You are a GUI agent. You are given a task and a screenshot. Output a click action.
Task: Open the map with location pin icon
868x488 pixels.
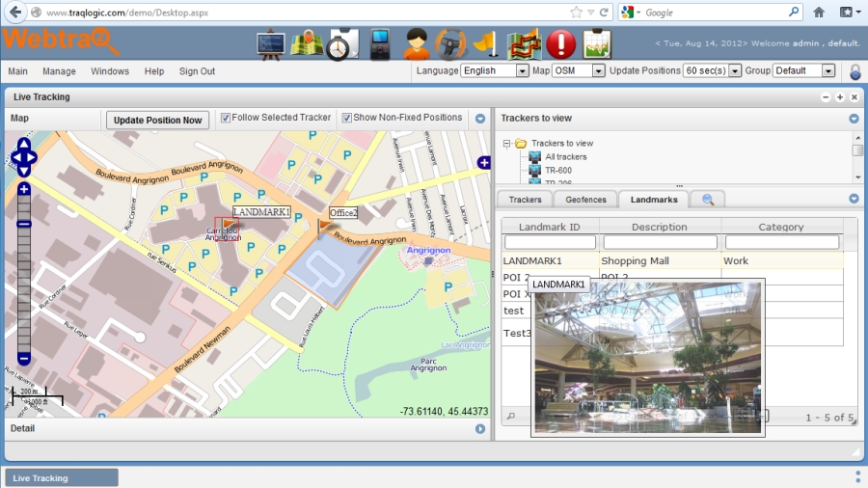pyautogui.click(x=308, y=43)
